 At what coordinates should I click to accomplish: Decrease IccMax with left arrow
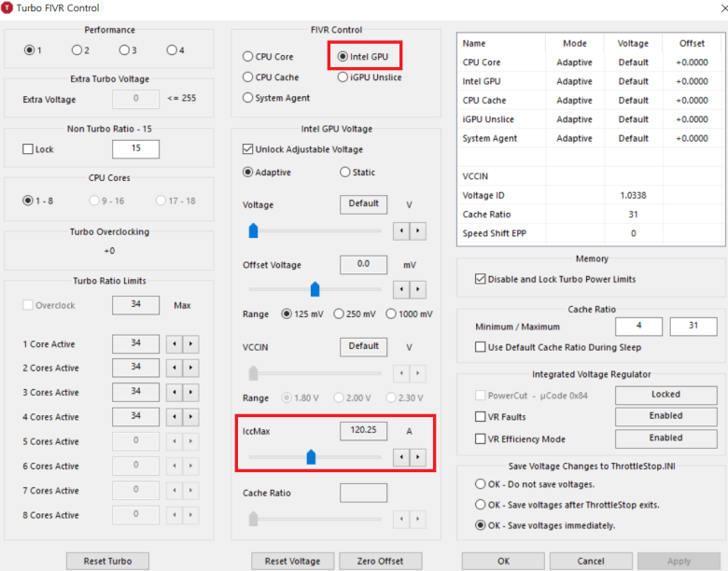pos(401,457)
